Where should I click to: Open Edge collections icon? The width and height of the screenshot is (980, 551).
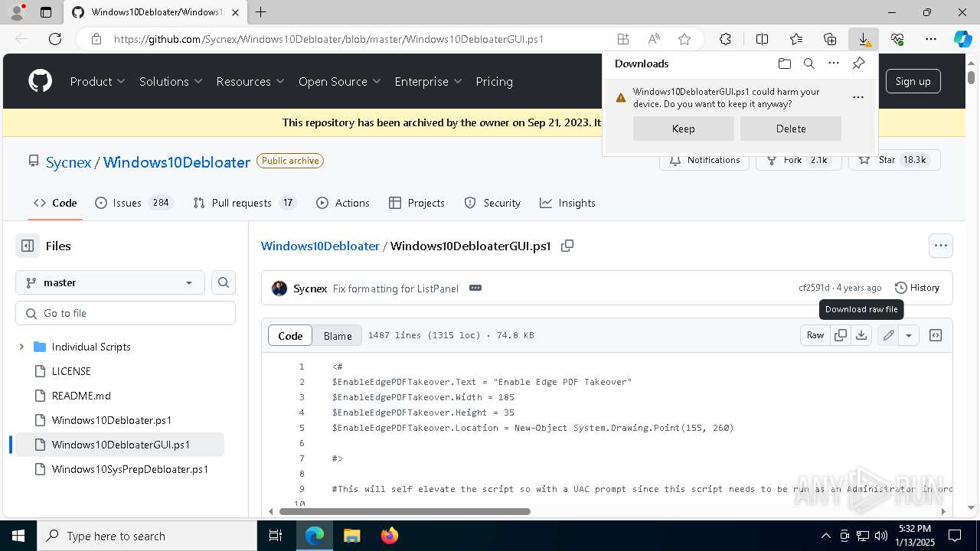(x=830, y=39)
